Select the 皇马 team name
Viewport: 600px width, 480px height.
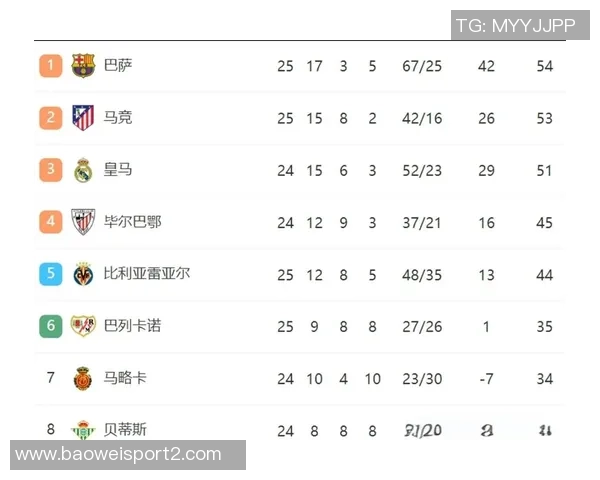(x=118, y=170)
